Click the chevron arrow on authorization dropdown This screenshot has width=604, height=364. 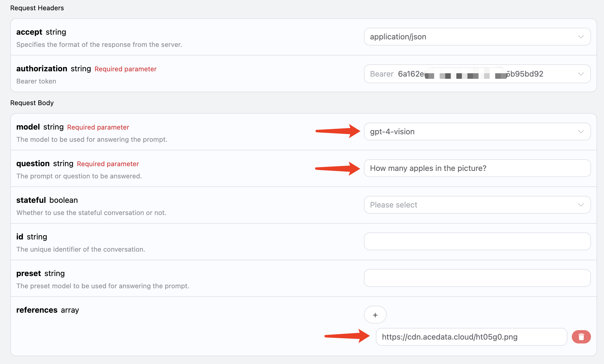(x=581, y=74)
